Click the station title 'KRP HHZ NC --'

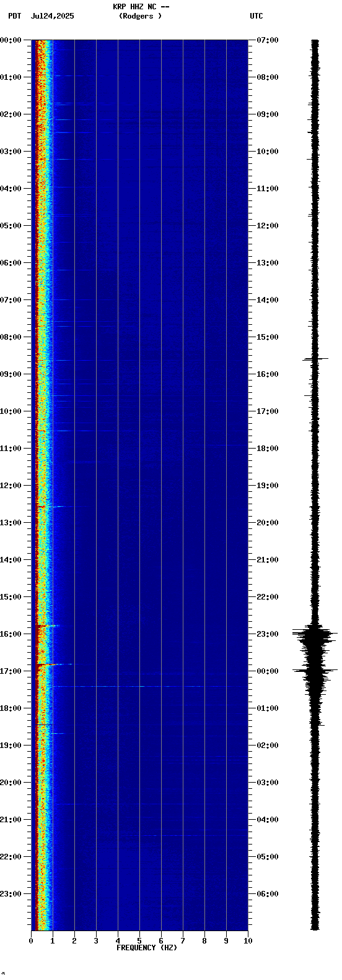(x=141, y=6)
